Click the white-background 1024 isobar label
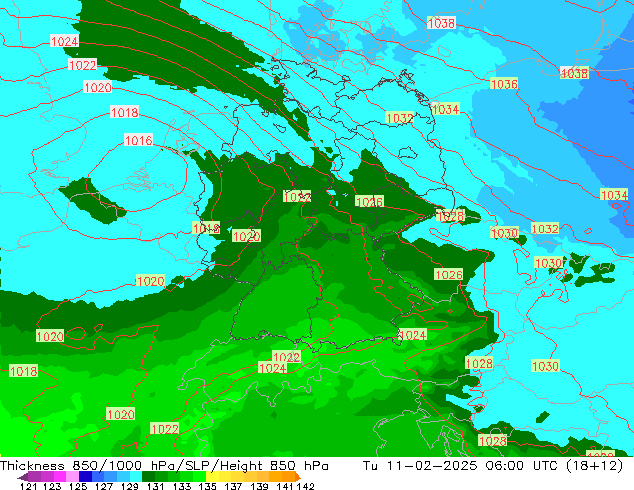Screen dimensions: 634x490 (x=64, y=41)
